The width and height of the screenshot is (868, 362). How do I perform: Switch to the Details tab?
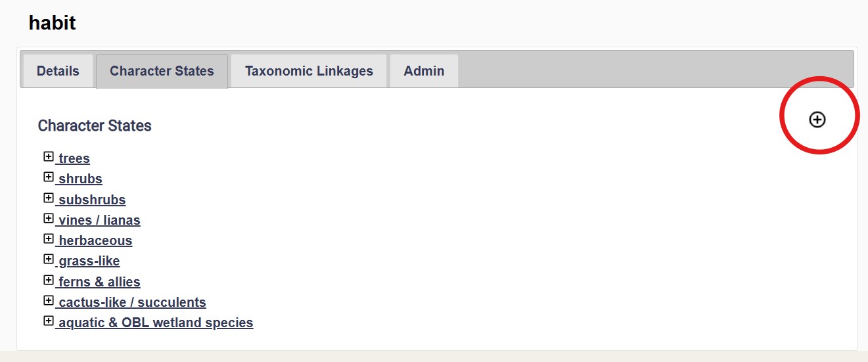click(x=58, y=71)
